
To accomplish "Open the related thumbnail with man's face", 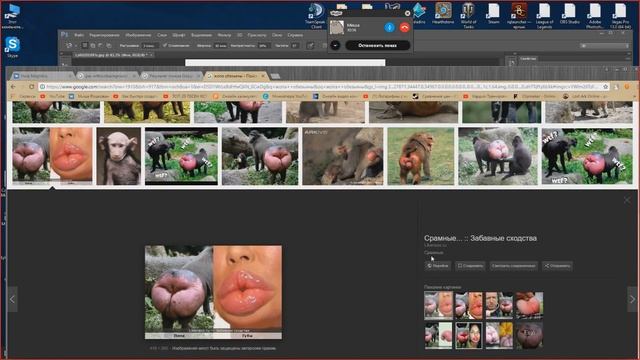I will click(x=499, y=305).
